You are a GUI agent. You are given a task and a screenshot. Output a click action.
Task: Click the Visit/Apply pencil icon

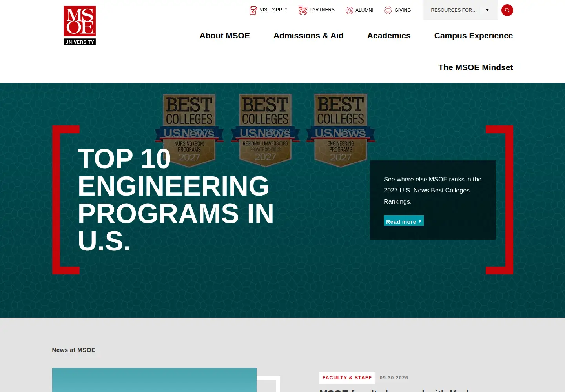click(x=253, y=10)
